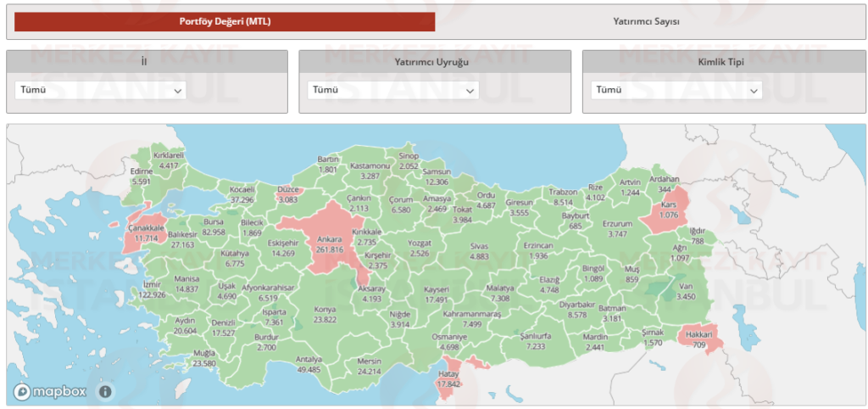Select Çanakkale province labeled 11.714
Screen dimensions: 868x409
(146, 233)
